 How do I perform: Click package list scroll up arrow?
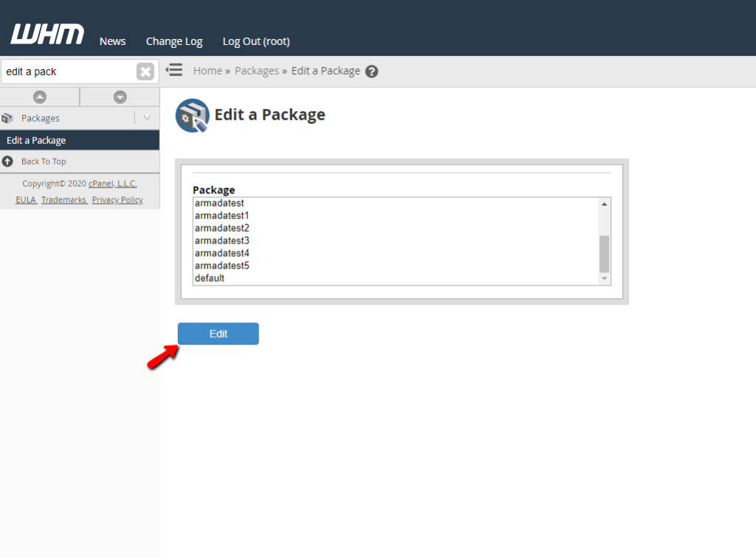point(604,204)
